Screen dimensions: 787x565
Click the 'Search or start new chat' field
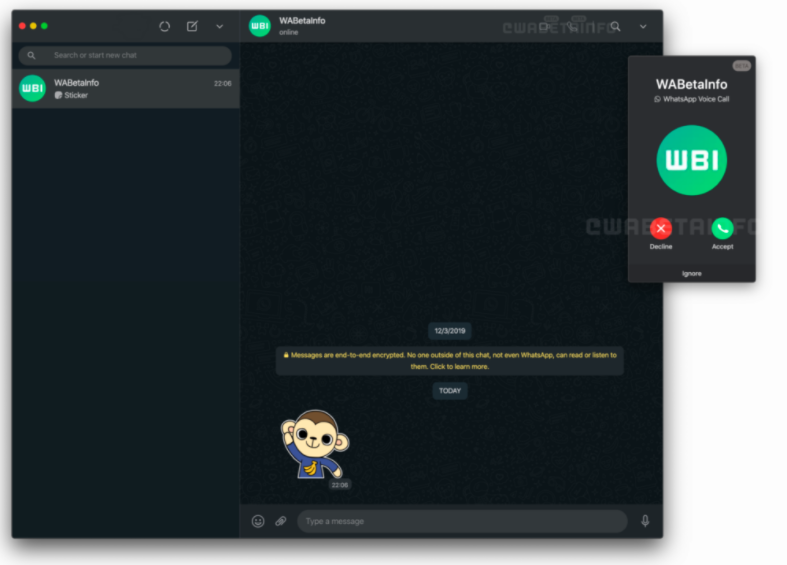coord(130,55)
